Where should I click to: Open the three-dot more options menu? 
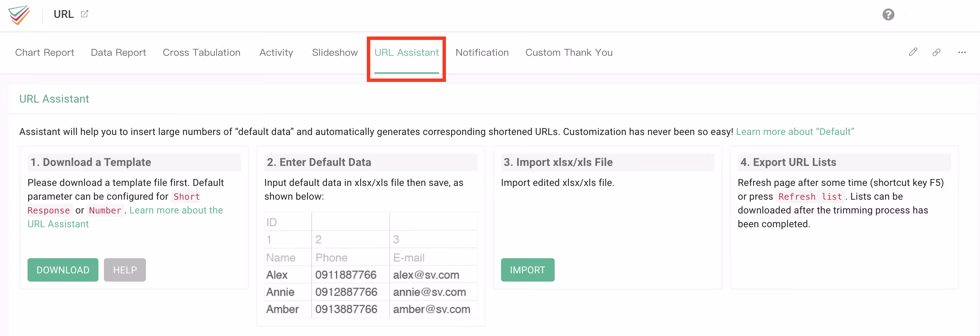pyautogui.click(x=962, y=52)
